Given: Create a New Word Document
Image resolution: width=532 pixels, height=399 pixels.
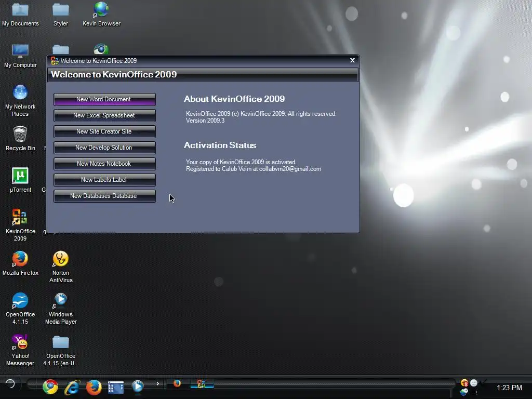Looking at the screenshot, I should point(104,99).
